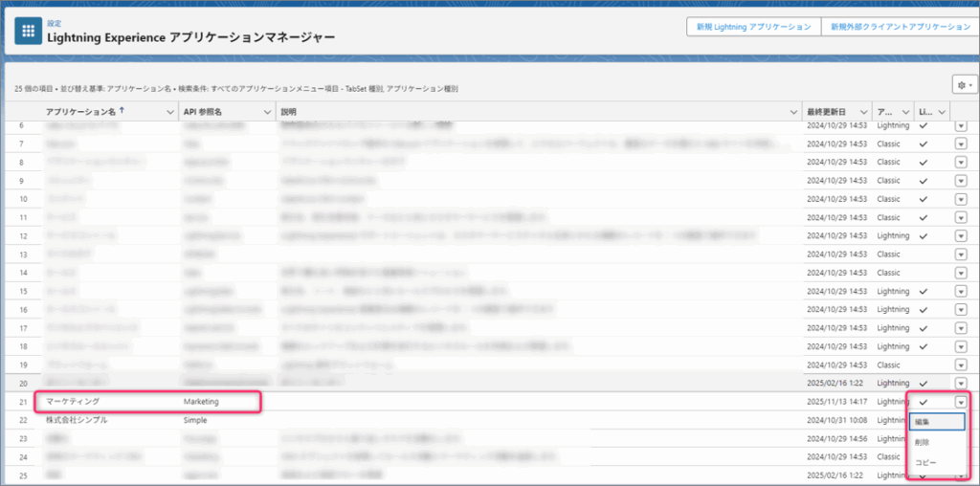This screenshot has height=486, width=980.
Task: Open row 18 action dropdown arrow
Action: click(961, 346)
